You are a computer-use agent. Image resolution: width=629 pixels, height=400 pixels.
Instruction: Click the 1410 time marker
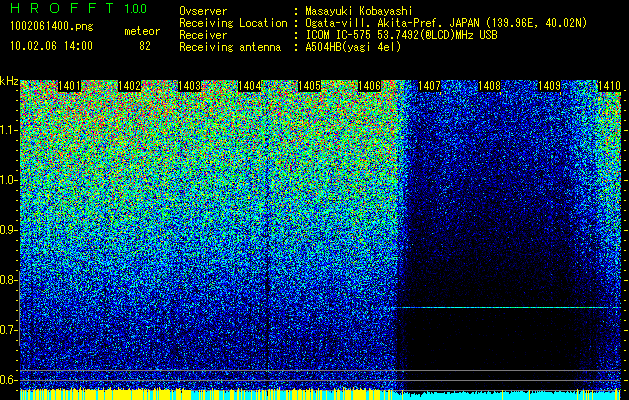click(x=609, y=86)
